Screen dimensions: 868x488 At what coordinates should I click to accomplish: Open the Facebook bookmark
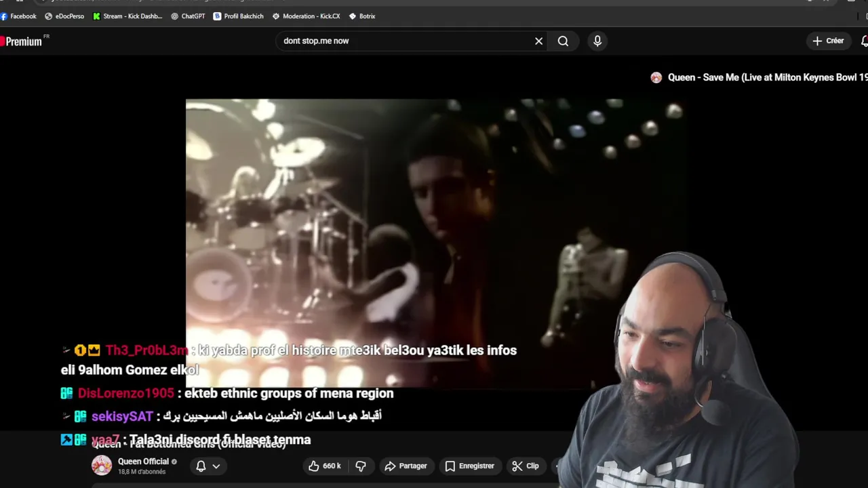[19, 16]
